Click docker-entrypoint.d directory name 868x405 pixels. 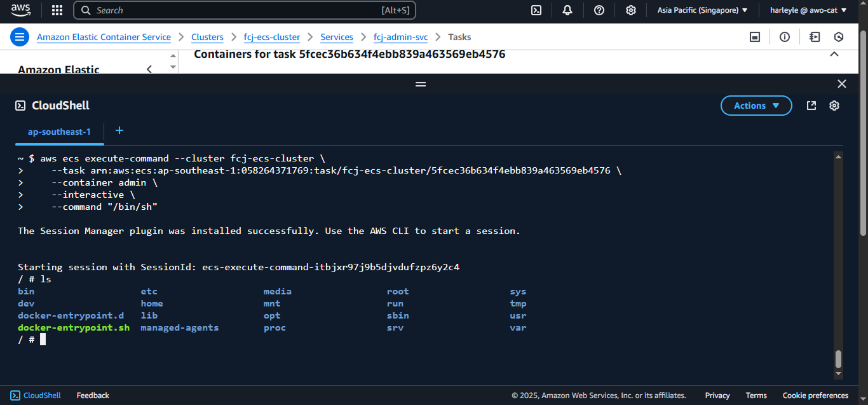point(71,315)
